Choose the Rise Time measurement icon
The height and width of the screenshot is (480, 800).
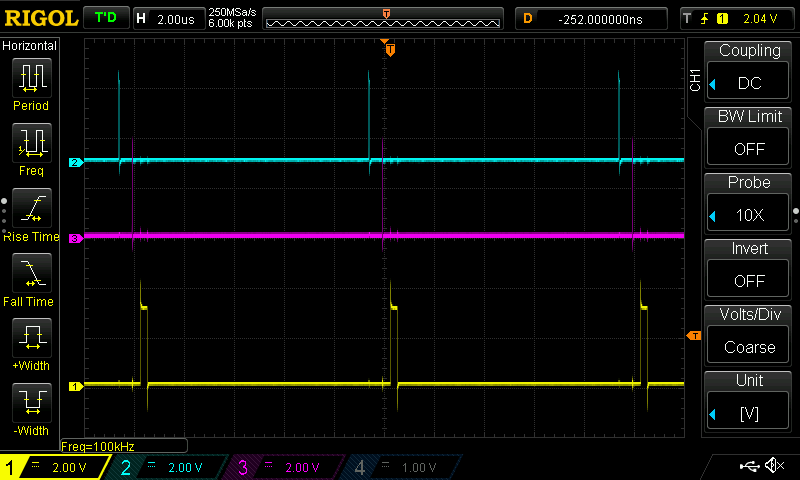(32, 208)
